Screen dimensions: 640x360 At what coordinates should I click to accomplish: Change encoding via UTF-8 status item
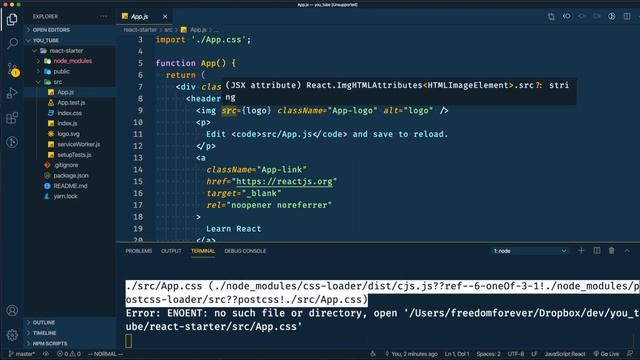516,354
